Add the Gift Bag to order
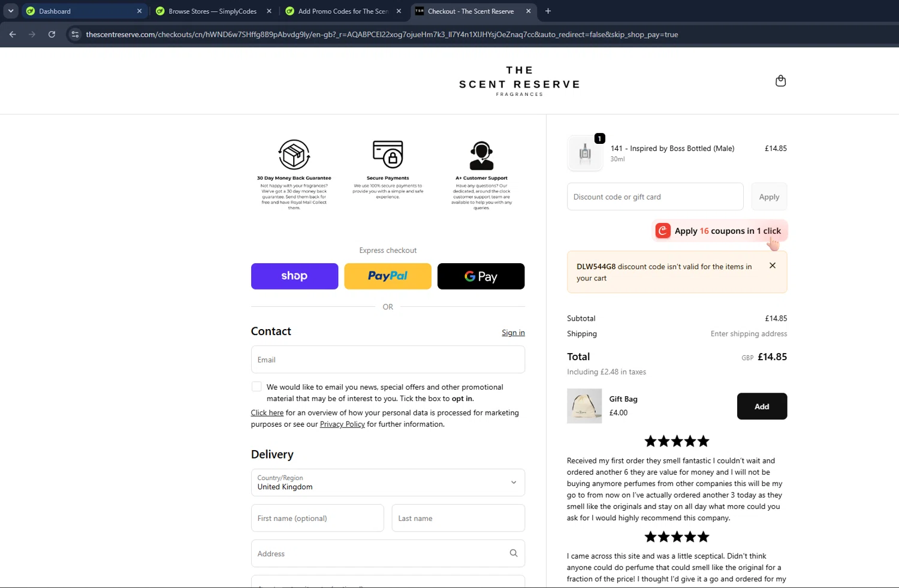Screen dimensions: 899x588 click(x=762, y=406)
